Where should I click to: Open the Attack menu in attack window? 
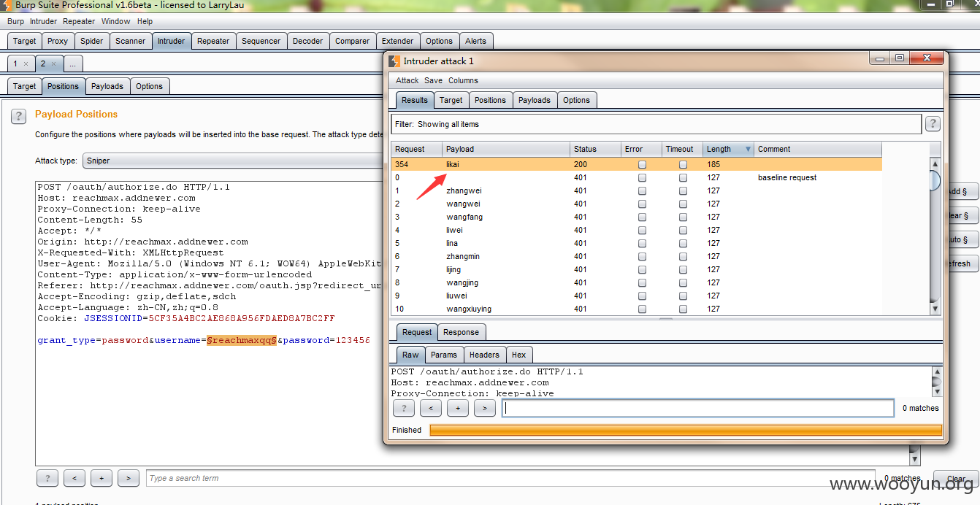407,80
